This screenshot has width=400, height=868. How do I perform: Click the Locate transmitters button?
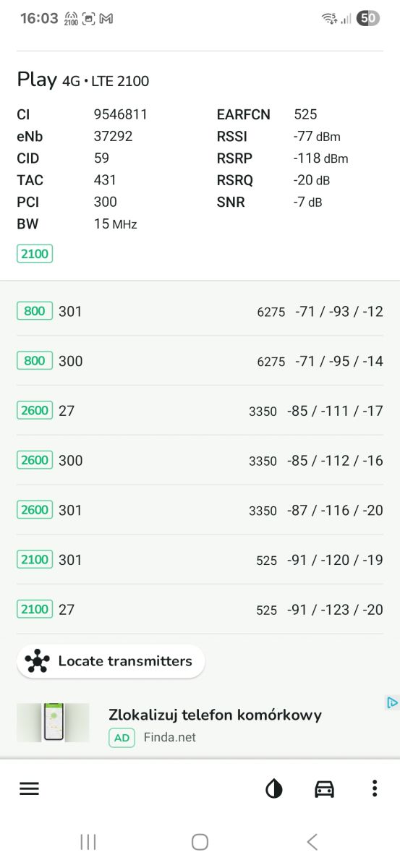[111, 661]
